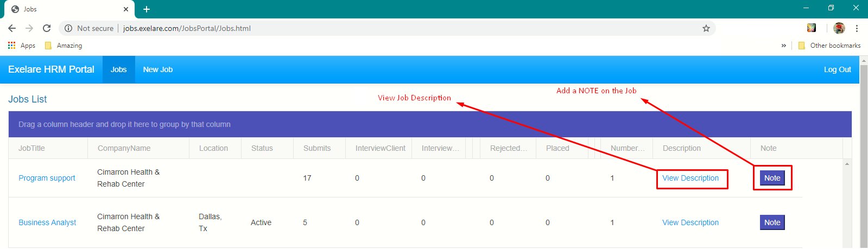Sort by the JobTitle column header
Image resolution: width=868 pixels, height=249 pixels.
point(48,148)
